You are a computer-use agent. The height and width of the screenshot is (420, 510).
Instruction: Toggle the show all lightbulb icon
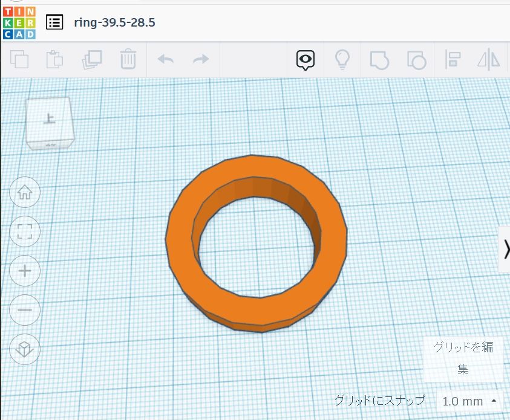(x=342, y=59)
